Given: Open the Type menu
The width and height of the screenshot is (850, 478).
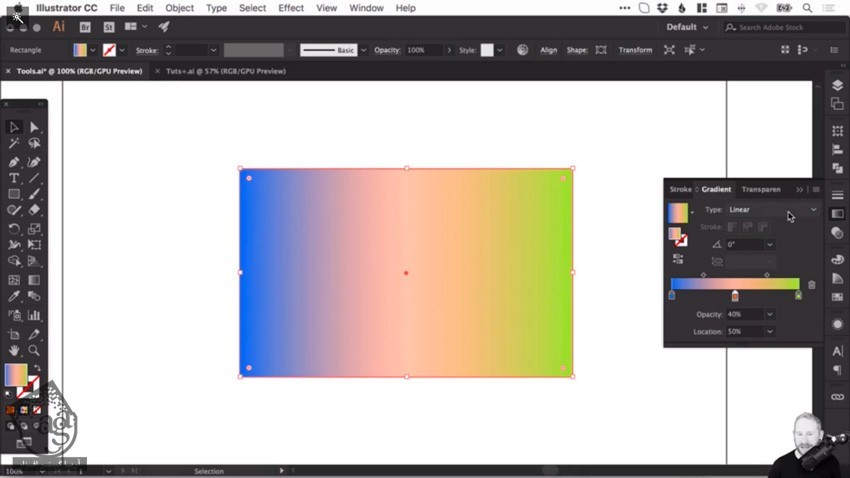Looking at the screenshot, I should click(216, 8).
